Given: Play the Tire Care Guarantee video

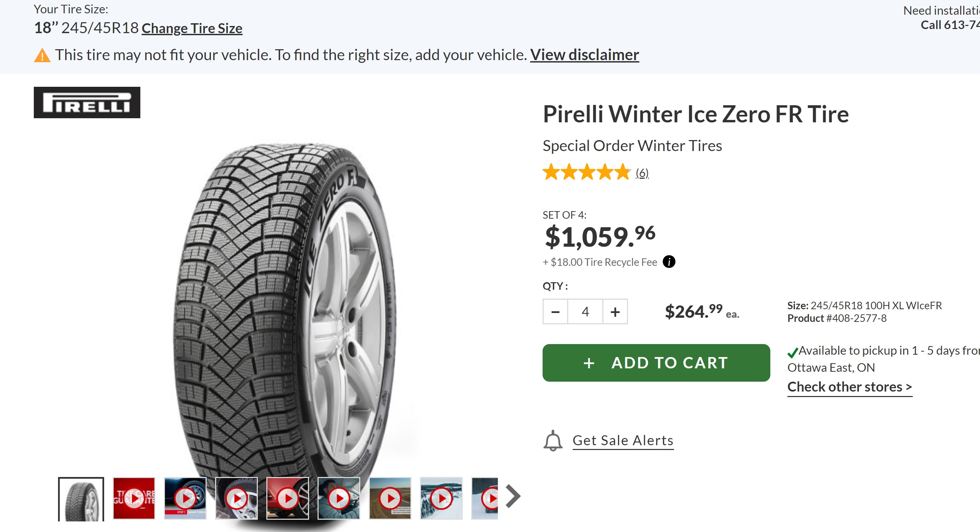Looking at the screenshot, I should pos(134,498).
